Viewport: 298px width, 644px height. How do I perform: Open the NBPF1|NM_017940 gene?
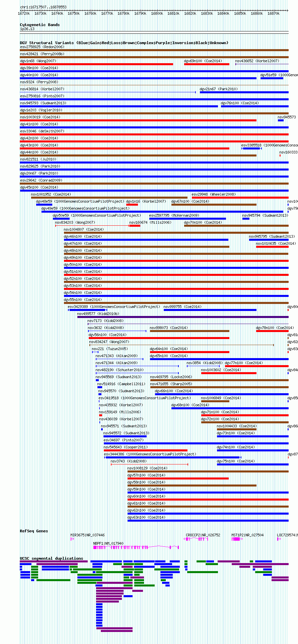coord(108,543)
